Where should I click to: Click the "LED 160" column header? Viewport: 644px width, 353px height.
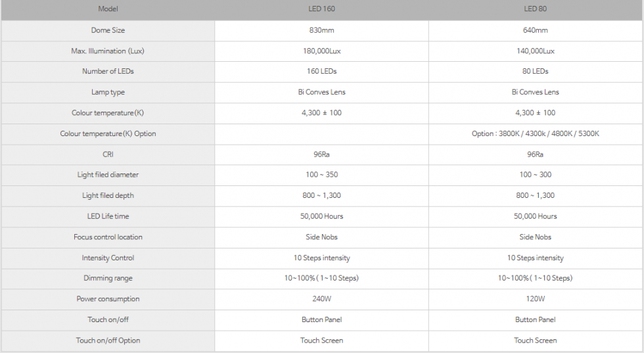pos(321,9)
